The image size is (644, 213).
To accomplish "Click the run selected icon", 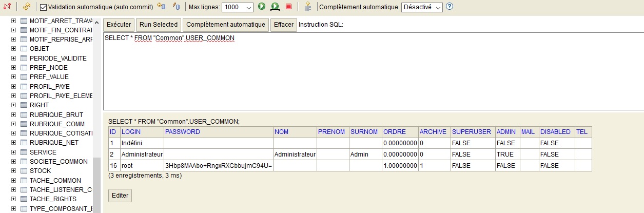I will [x=275, y=7].
